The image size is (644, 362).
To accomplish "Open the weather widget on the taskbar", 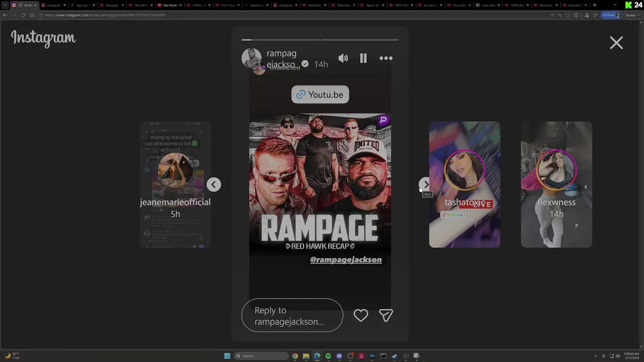I will pos(12,355).
